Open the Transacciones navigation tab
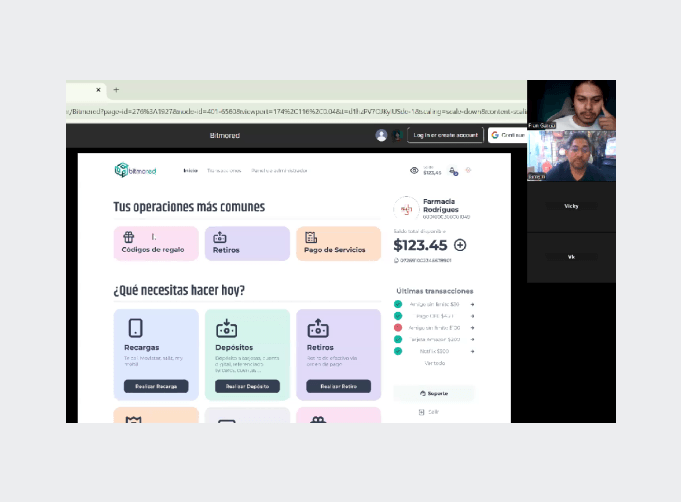This screenshot has height=502, width=681. point(224,171)
